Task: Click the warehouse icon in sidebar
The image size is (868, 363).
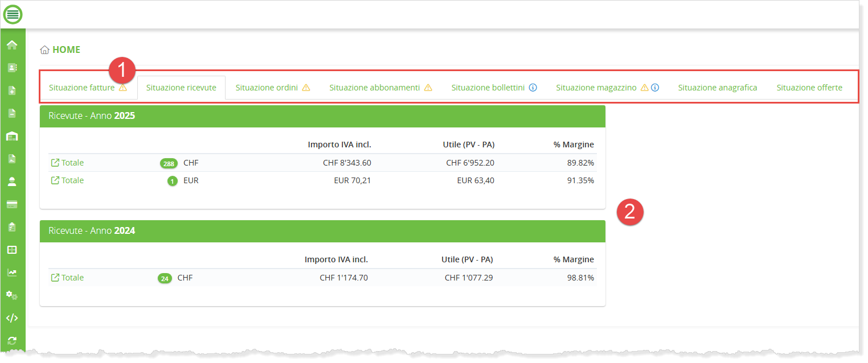Action: pos(12,136)
